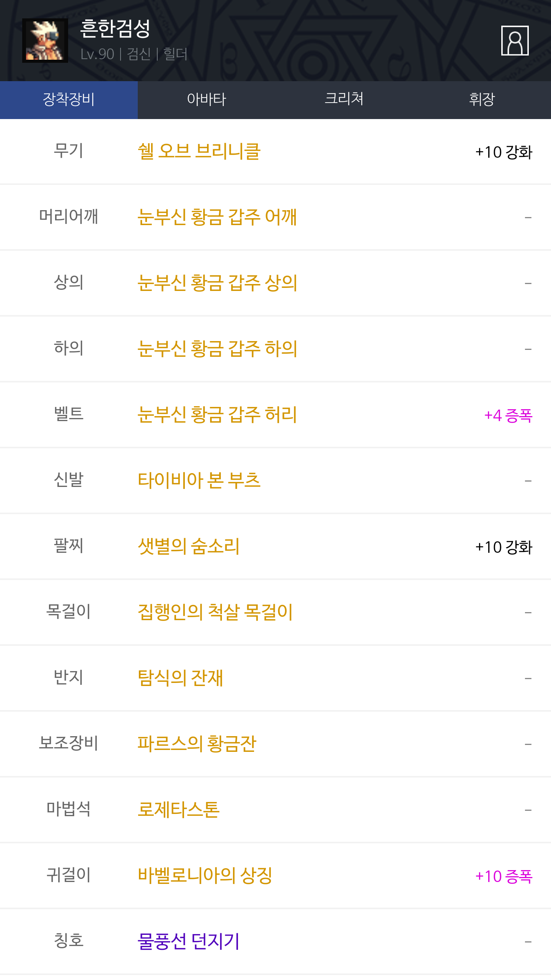Open the 크리쳐 tab
Viewport: 551px width, 980px height.
(344, 100)
